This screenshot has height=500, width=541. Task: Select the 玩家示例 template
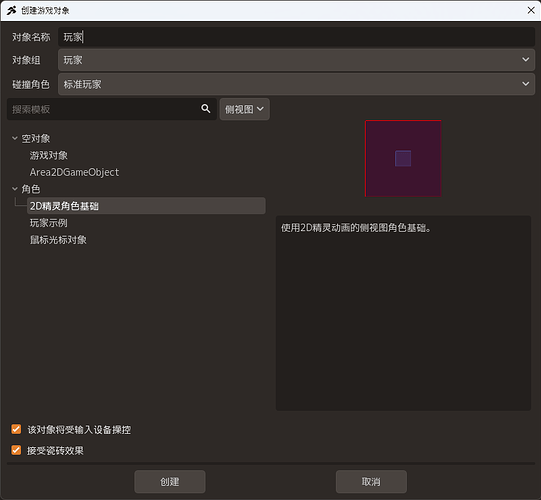pyautogui.click(x=49, y=223)
